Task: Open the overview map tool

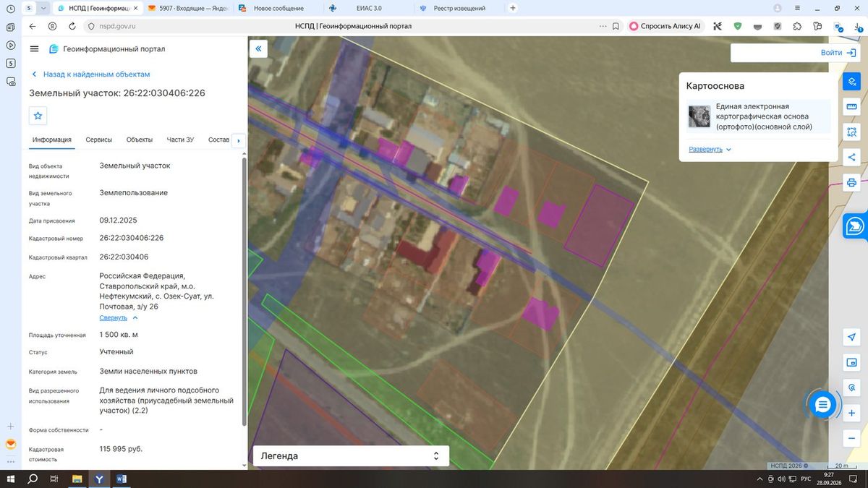Action: point(851,362)
